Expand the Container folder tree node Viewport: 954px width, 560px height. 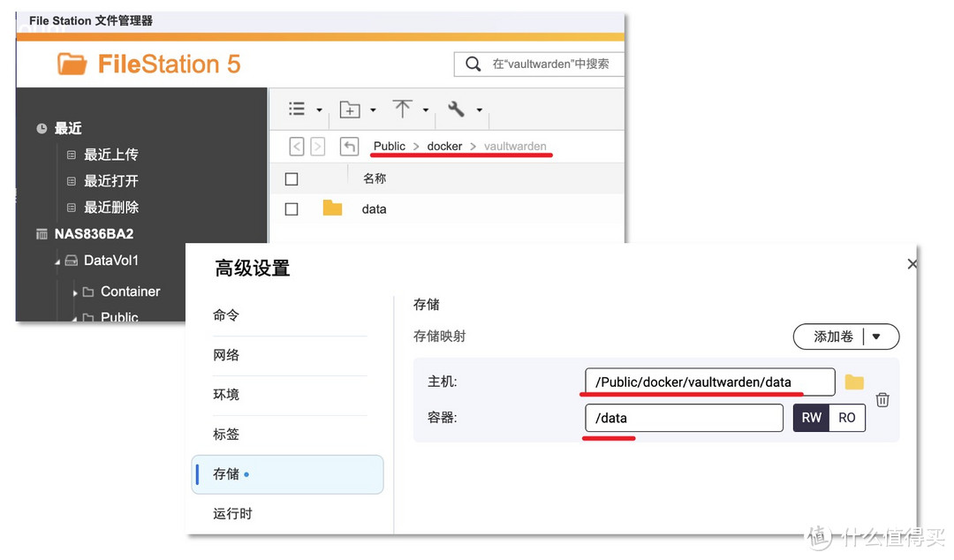(75, 292)
